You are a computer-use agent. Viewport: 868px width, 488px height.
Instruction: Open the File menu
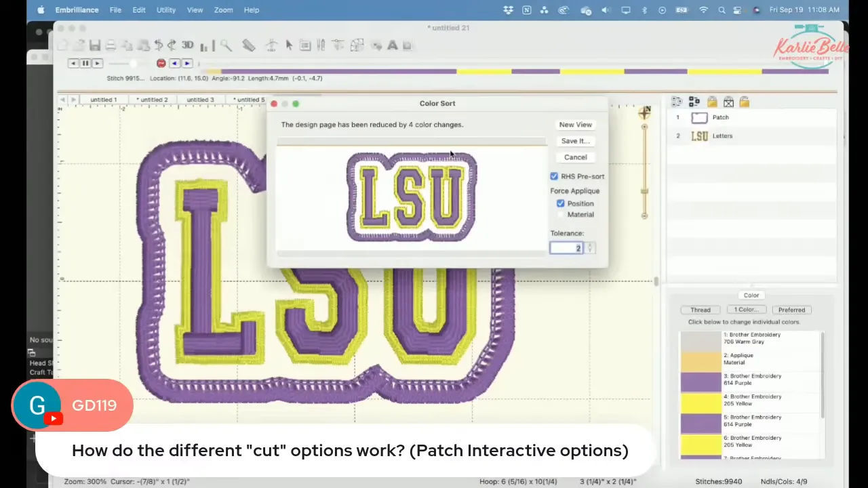(x=115, y=9)
